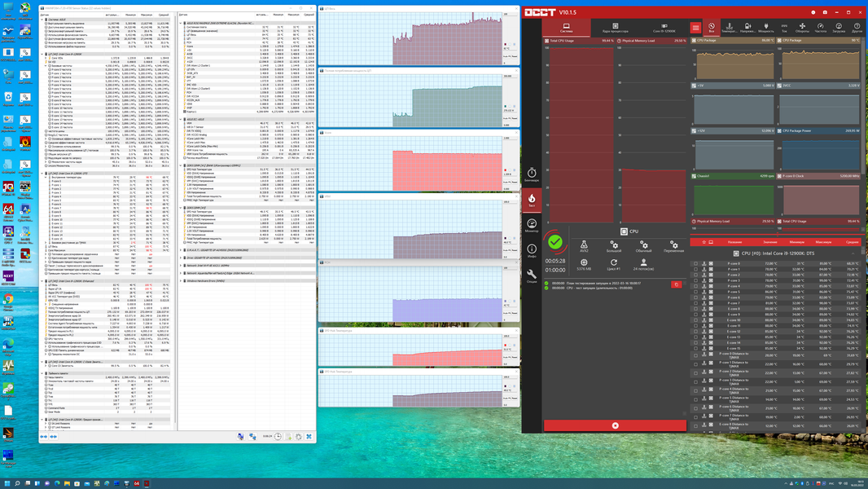Click the star favorites column icon in table header
Viewport: 868px width, 489px height.
coord(704,242)
